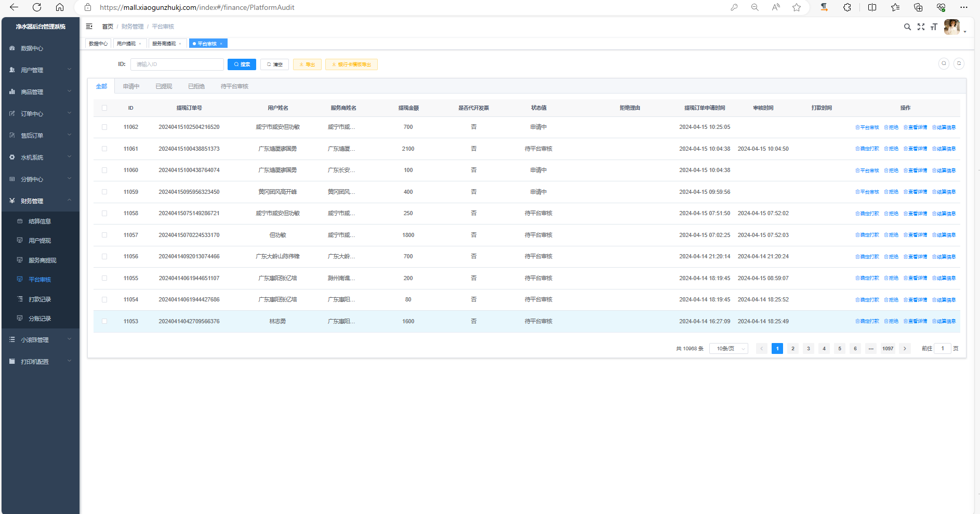Image resolution: width=980 pixels, height=514 pixels.
Task: Bookmark page with star icon
Action: (797, 7)
